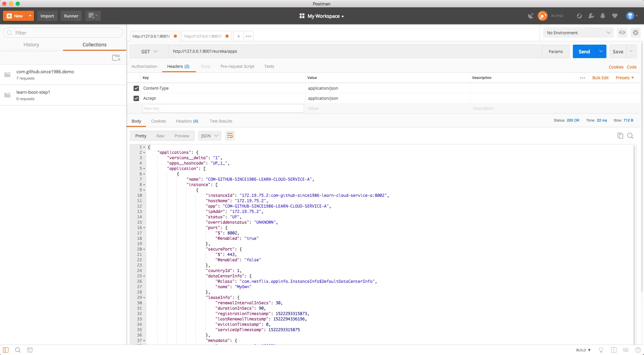Show notifications bell
The height and width of the screenshot is (355, 644).
[x=603, y=16]
